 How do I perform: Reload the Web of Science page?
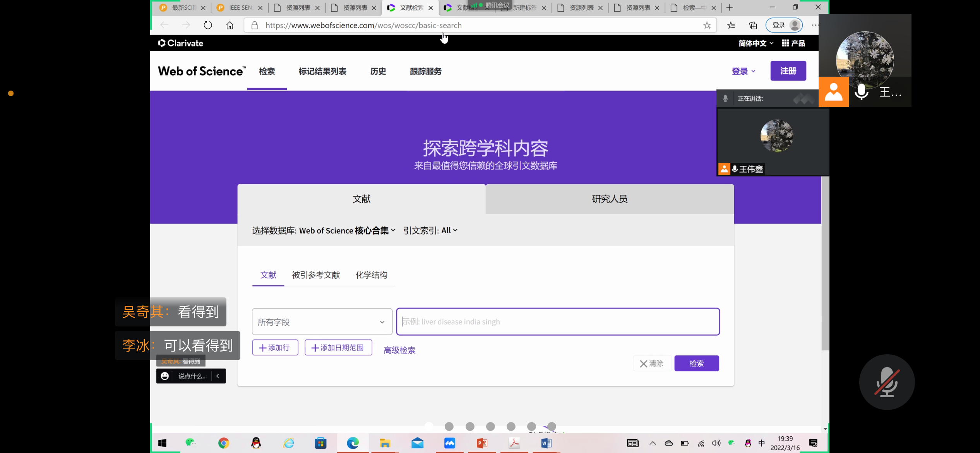coord(208,25)
